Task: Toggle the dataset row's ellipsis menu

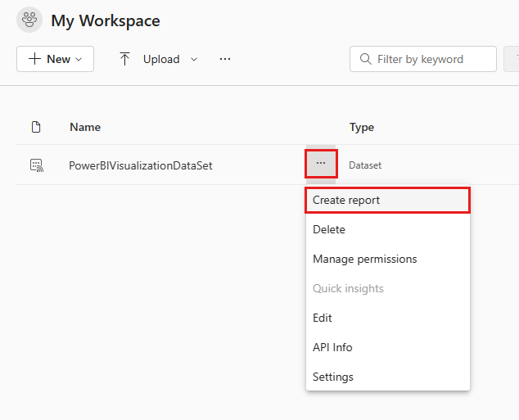Action: [x=321, y=164]
